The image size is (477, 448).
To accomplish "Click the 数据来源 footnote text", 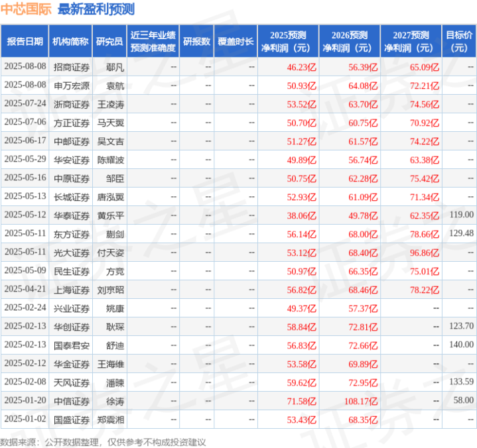I will pyautogui.click(x=103, y=442).
